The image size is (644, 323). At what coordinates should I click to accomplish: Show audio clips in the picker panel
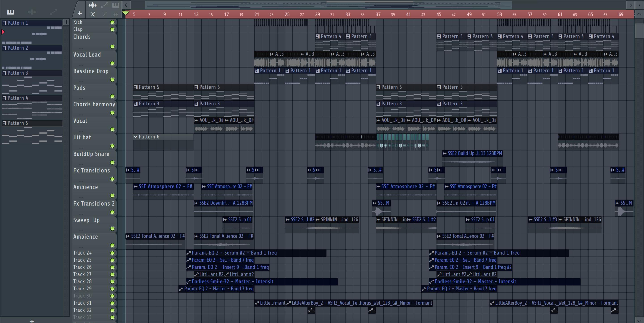pyautogui.click(x=32, y=12)
